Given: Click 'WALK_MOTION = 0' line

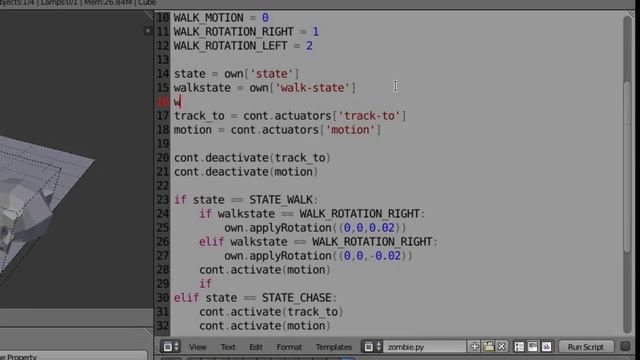Looking at the screenshot, I should 221,18.
